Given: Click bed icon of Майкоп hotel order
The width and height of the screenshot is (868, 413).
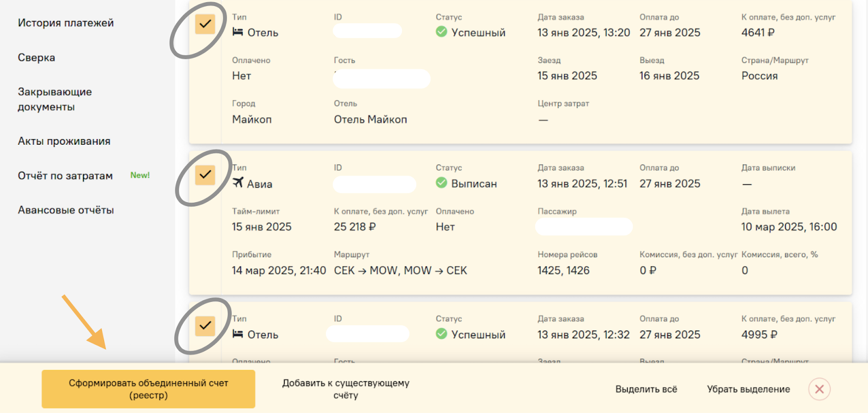Looking at the screenshot, I should pyautogui.click(x=238, y=32).
